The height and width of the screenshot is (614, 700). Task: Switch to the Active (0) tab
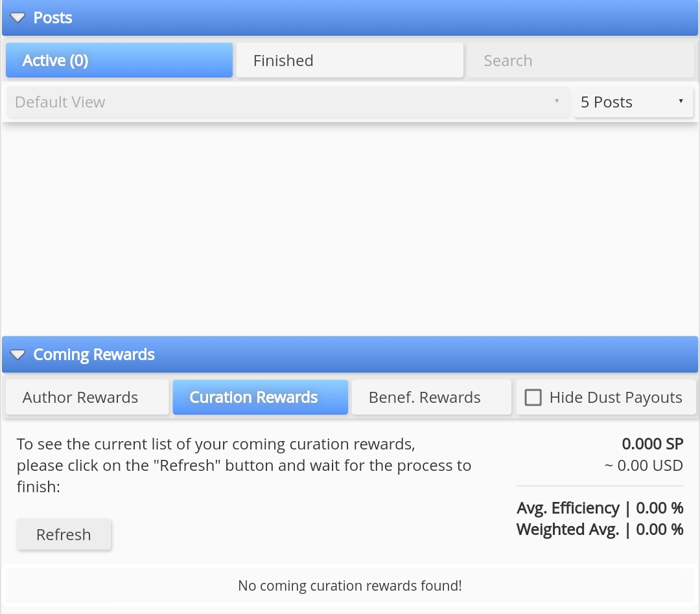(x=119, y=60)
